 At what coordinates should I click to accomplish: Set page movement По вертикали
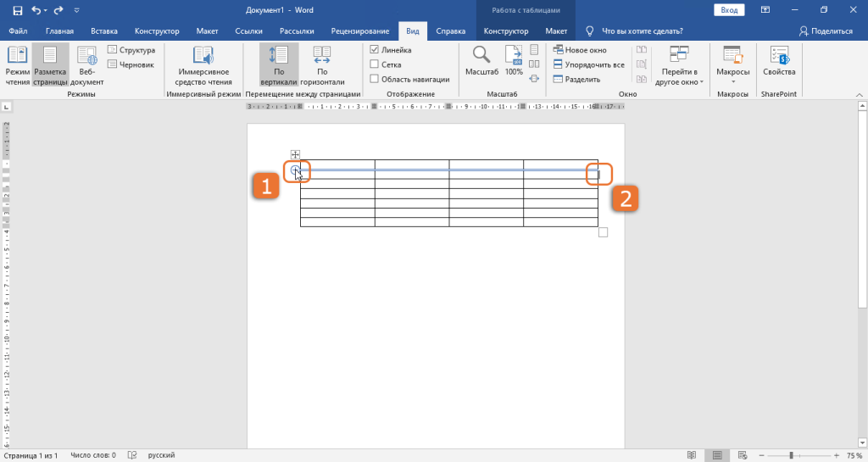click(x=278, y=66)
